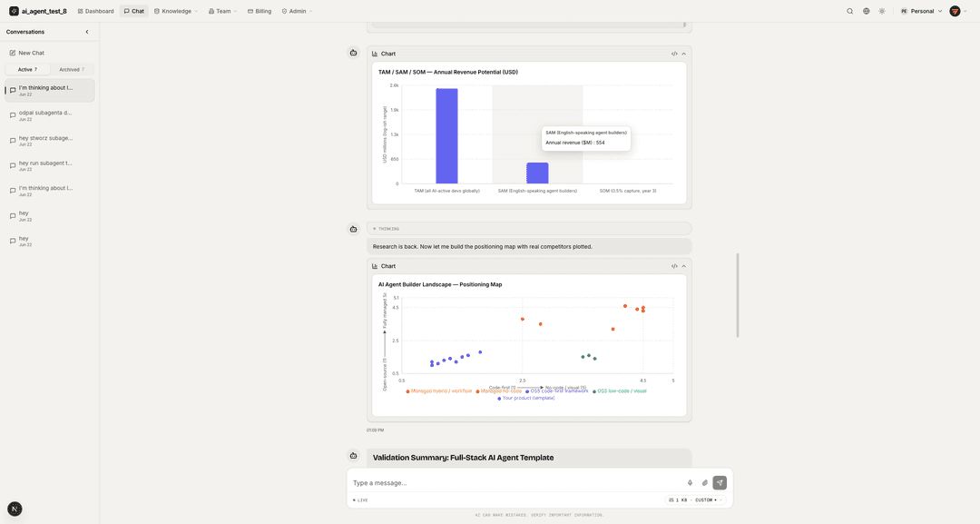The height and width of the screenshot is (524, 980).
Task: Open the language globe icon
Action: click(866, 11)
